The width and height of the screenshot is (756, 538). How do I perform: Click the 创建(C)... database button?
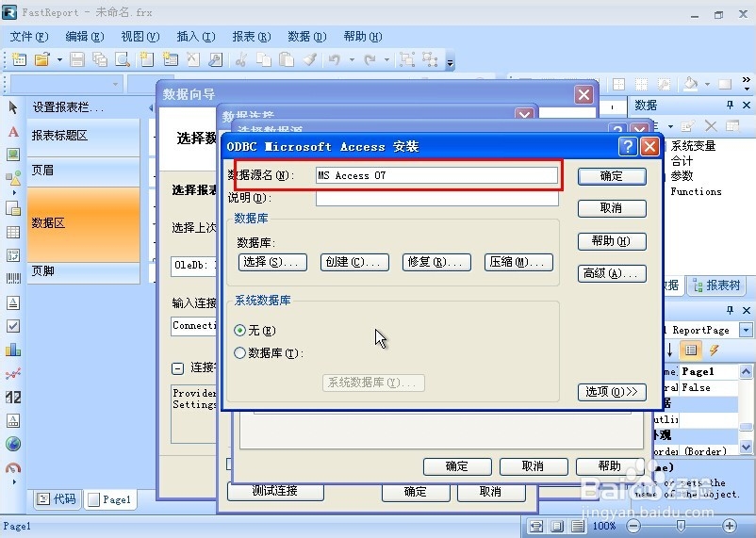(x=354, y=262)
